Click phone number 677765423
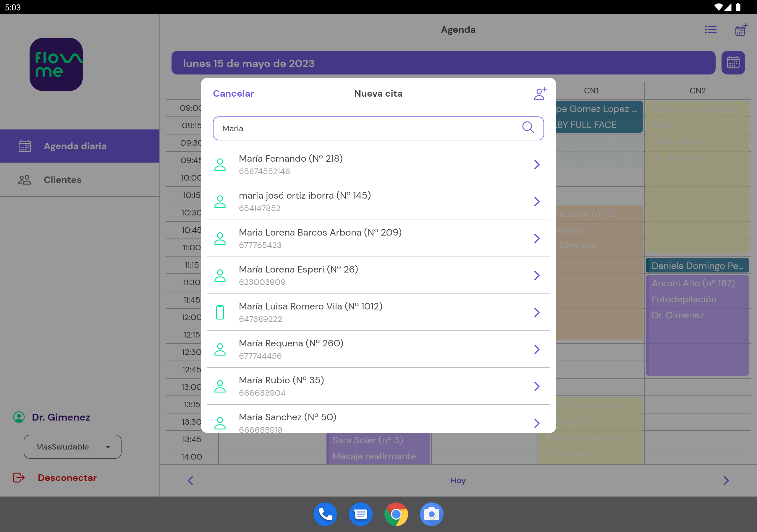The height and width of the screenshot is (532, 757). pyautogui.click(x=260, y=245)
